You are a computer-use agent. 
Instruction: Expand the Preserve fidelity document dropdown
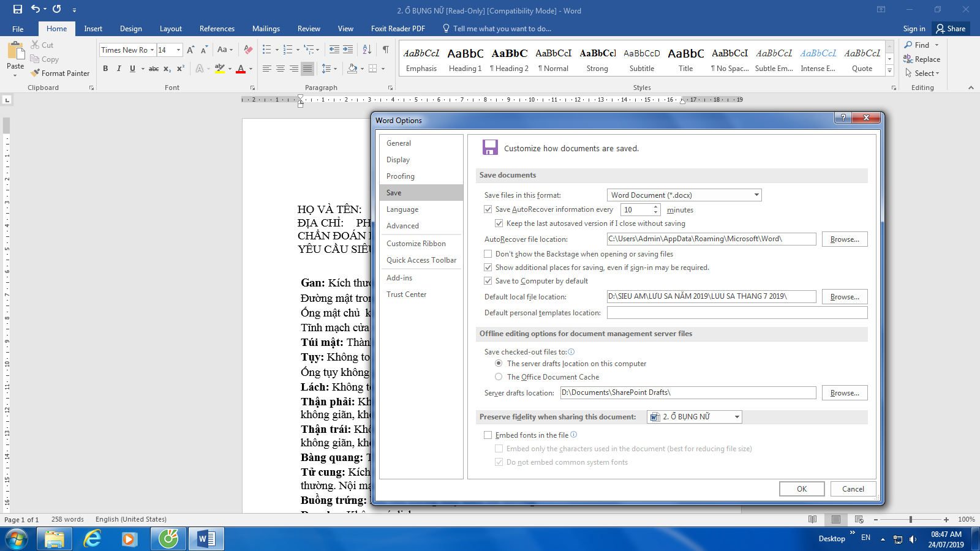pyautogui.click(x=737, y=417)
